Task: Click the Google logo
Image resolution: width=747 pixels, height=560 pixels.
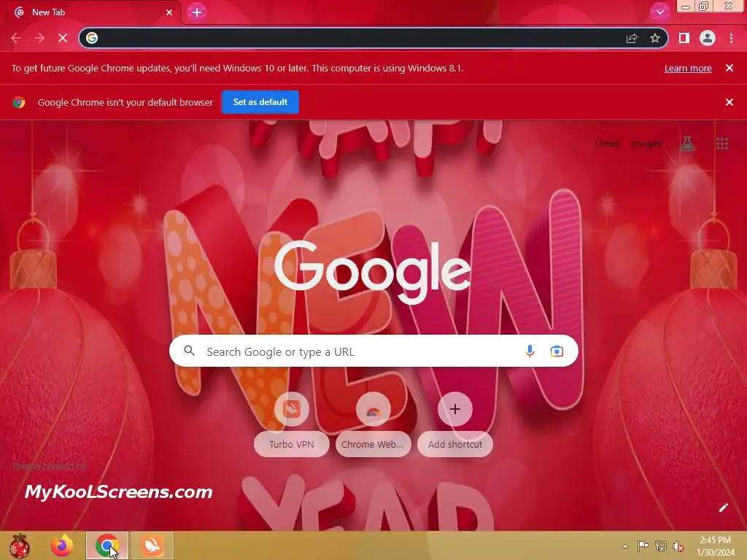Action: coord(373,271)
